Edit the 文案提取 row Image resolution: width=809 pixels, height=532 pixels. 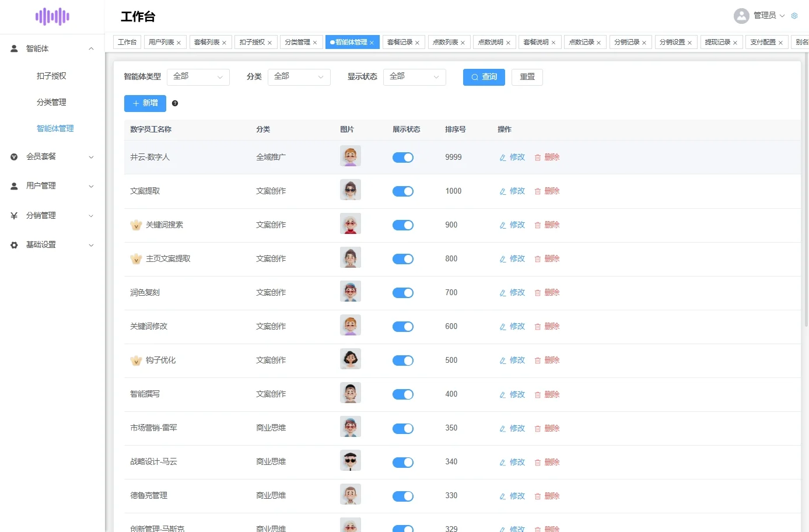pyautogui.click(x=512, y=191)
